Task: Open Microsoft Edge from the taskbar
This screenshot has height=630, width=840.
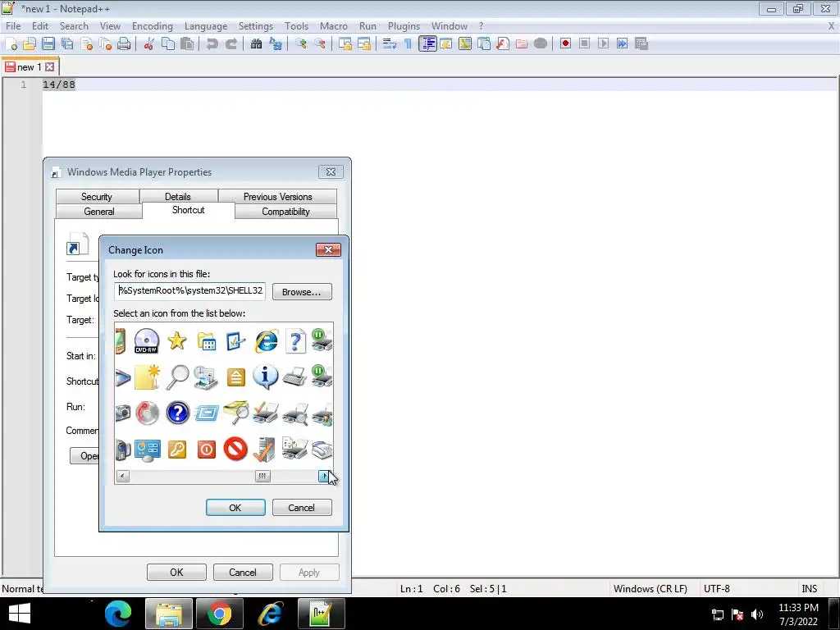Action: point(118,614)
